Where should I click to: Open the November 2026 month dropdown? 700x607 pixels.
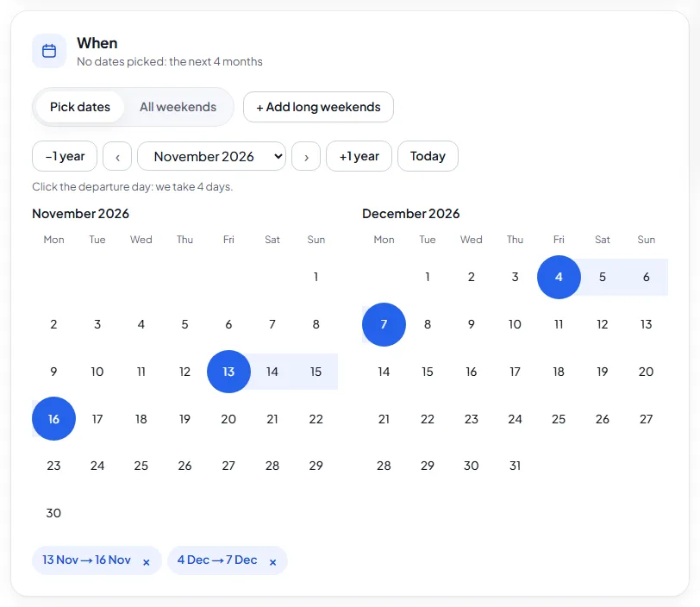[211, 156]
